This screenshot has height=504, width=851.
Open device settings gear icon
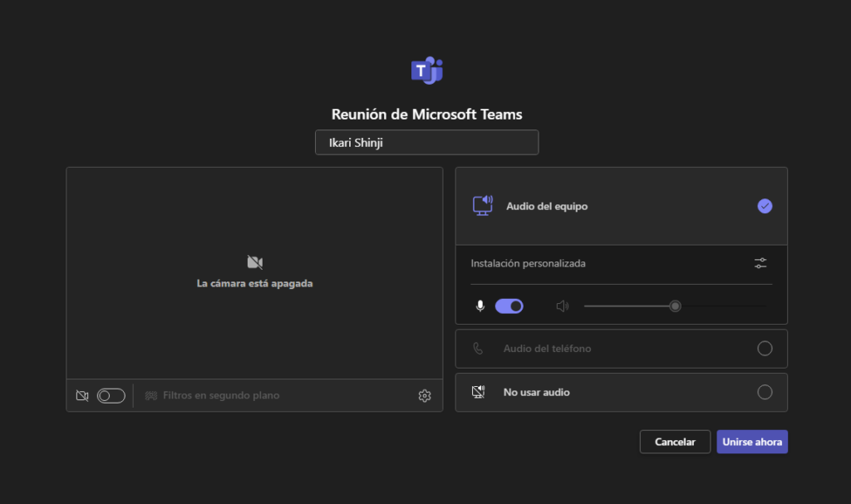tap(425, 396)
